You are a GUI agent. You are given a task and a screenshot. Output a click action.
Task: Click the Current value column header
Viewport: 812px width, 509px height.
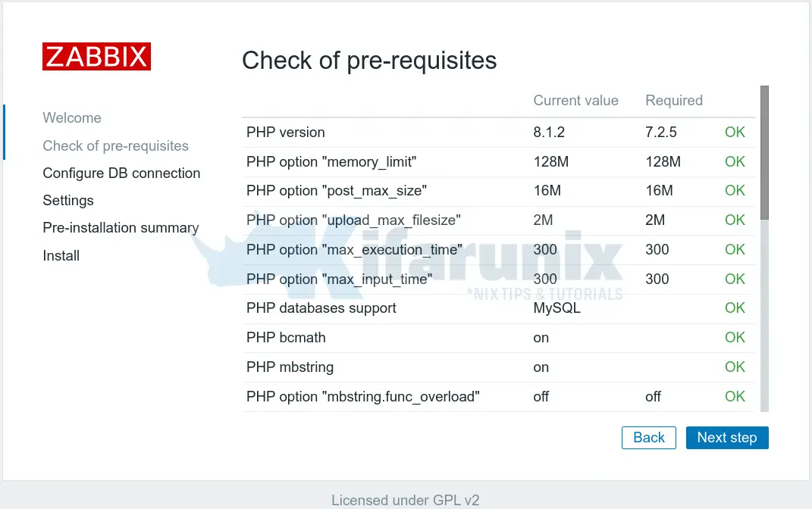pos(575,101)
